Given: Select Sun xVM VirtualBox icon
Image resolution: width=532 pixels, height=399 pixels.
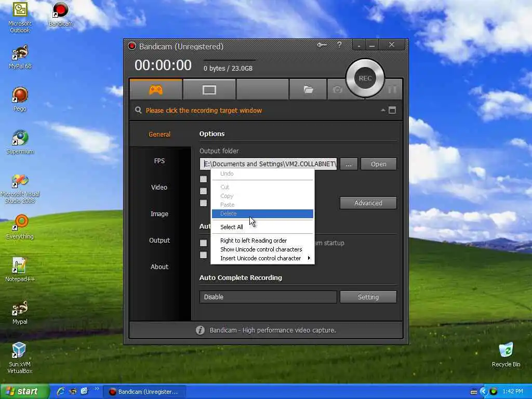Looking at the screenshot, I should coord(20,358).
